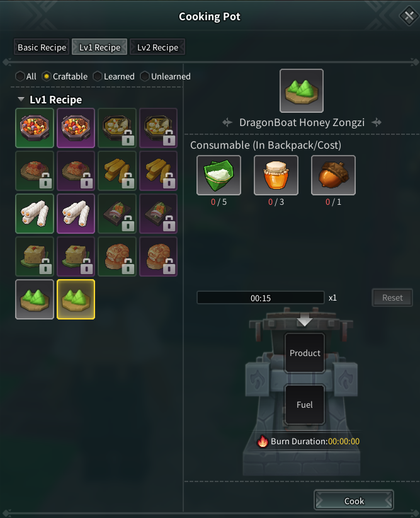Image resolution: width=420 pixels, height=518 pixels.
Task: Select the green-bordered rice roll recipe
Action: (35, 214)
